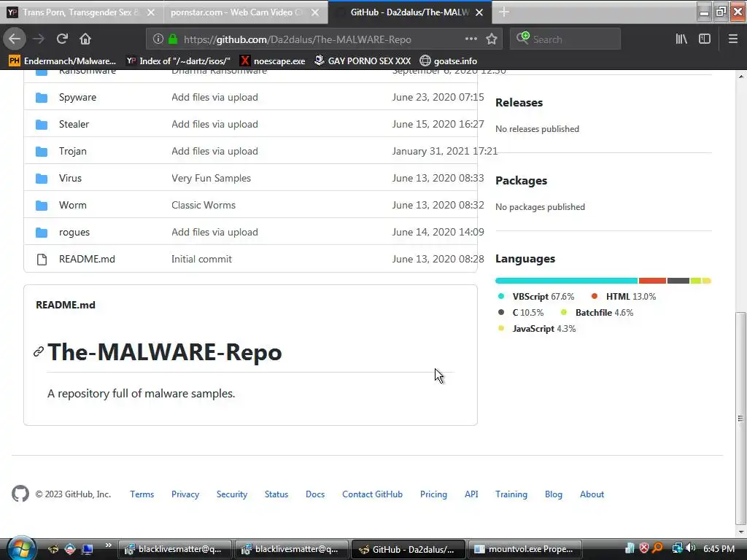Open the Contact GitHub footer link
The width and height of the screenshot is (747, 560).
coord(372,494)
